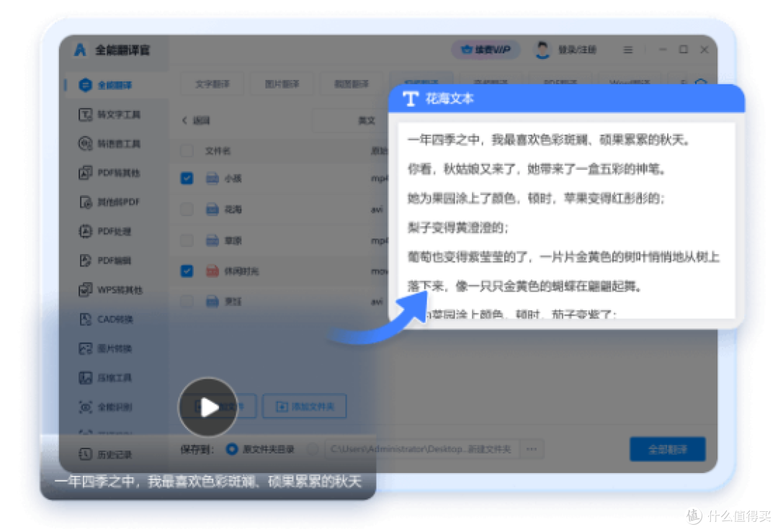Open 转文字工具 in the sidebar
The width and height of the screenshot is (778, 532).
click(x=109, y=114)
